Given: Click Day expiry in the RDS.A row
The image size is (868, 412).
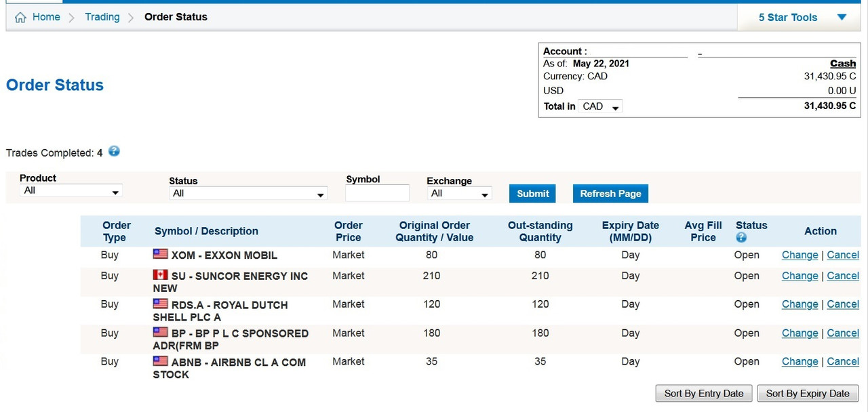Looking at the screenshot, I should pyautogui.click(x=631, y=304).
